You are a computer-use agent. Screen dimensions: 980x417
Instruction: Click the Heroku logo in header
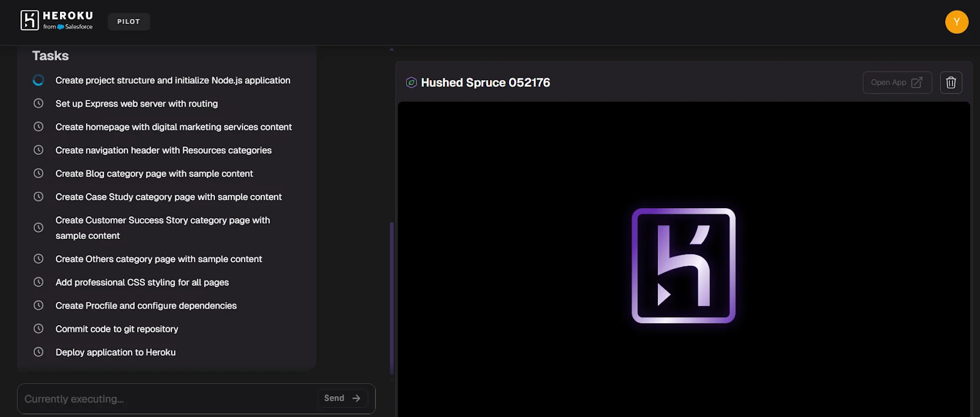[x=57, y=21]
